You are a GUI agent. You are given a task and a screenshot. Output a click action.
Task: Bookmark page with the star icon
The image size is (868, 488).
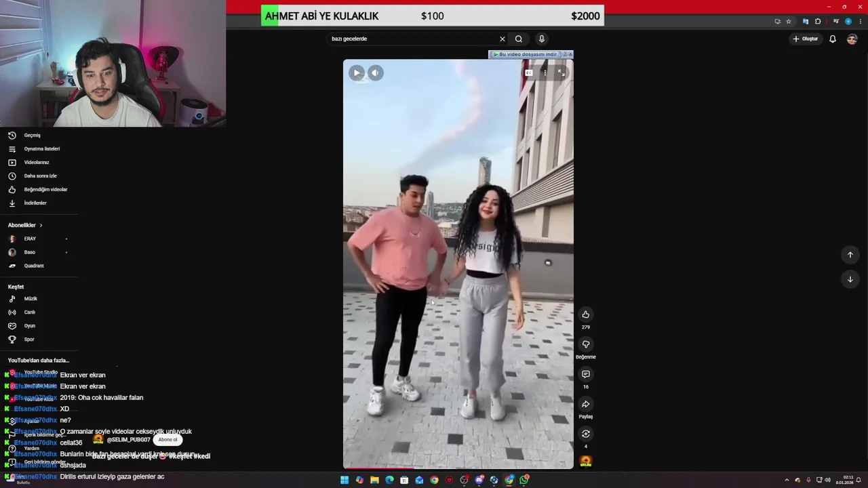pos(789,21)
